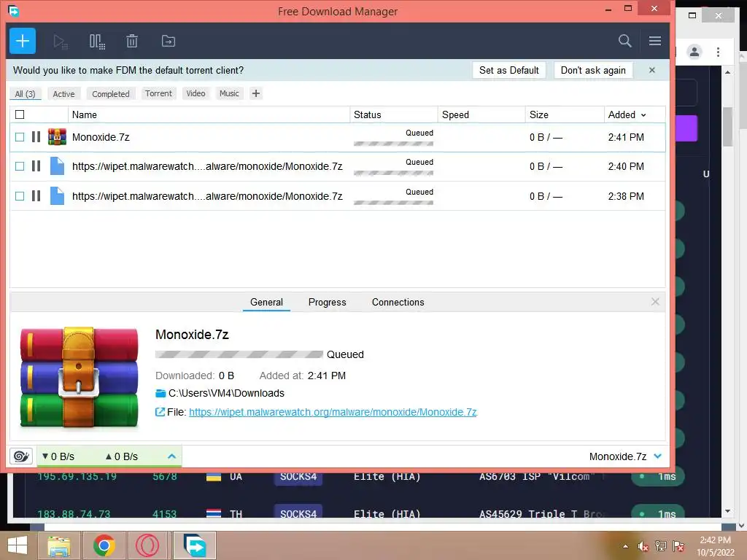Click Set as Default button
The image size is (747, 560).
click(508, 70)
